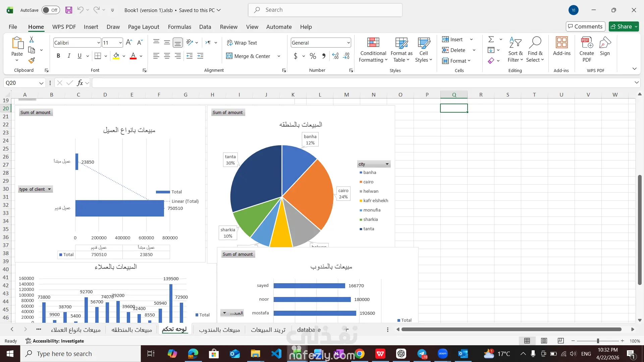644x362 pixels.
Task: Click the AutoSum sigma icon
Action: pyautogui.click(x=491, y=40)
